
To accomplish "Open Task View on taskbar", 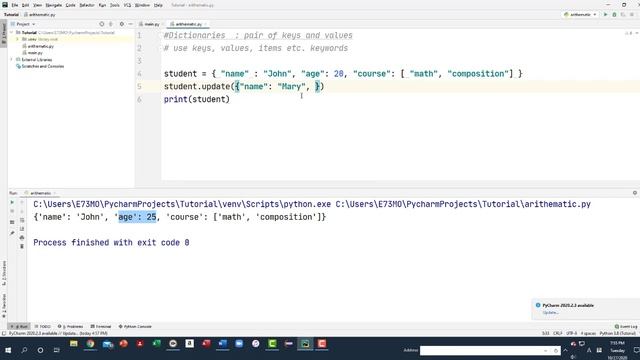I will coord(57,350).
